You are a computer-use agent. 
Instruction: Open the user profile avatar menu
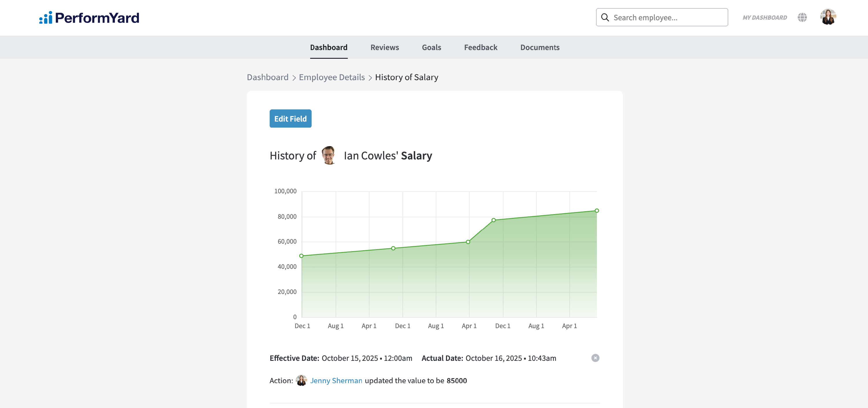click(x=828, y=17)
